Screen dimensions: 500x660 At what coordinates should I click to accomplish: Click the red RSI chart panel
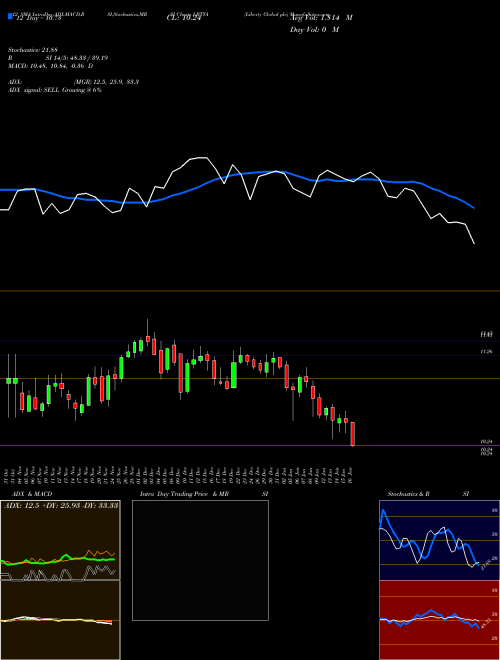point(439,620)
